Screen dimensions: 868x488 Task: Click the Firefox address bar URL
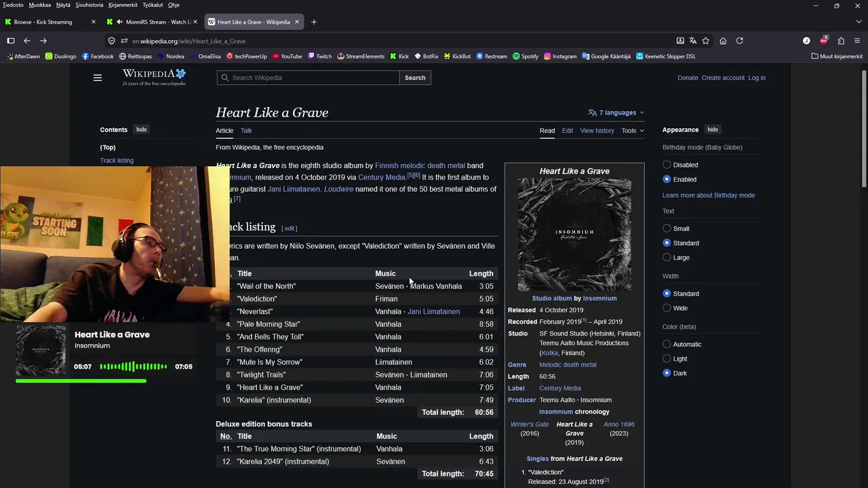pos(189,41)
